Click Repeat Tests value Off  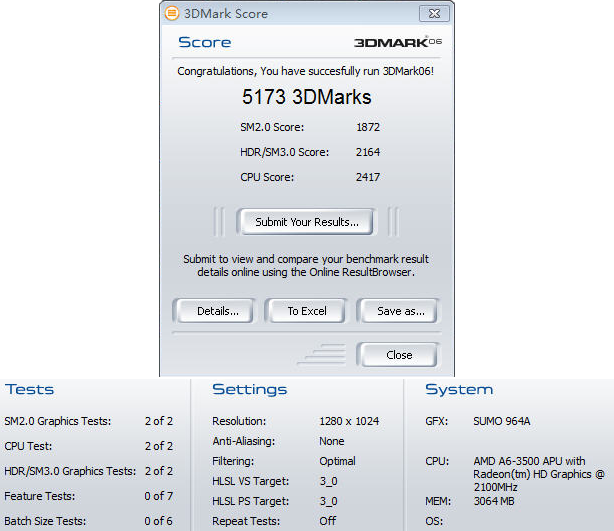coord(327,521)
